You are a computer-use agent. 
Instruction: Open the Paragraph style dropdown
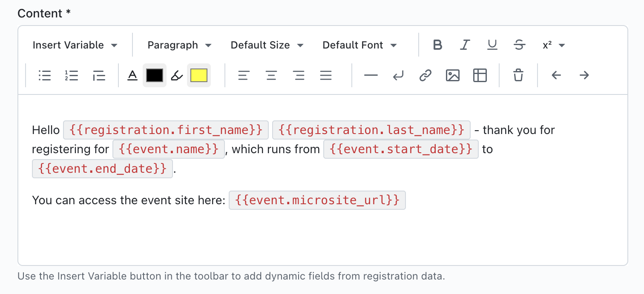point(179,45)
